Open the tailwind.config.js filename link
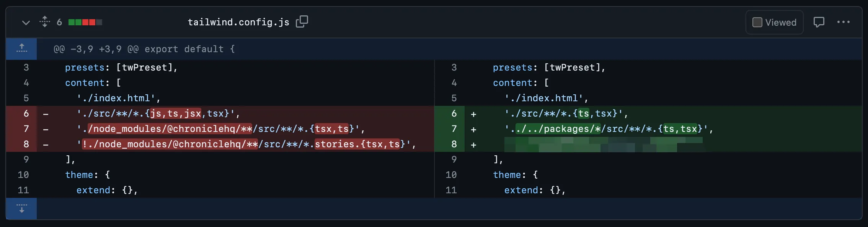868x227 pixels. point(238,22)
